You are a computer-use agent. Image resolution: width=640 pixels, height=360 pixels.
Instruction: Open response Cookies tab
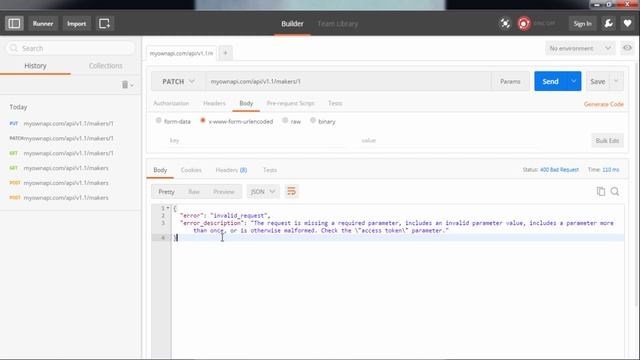(191, 170)
